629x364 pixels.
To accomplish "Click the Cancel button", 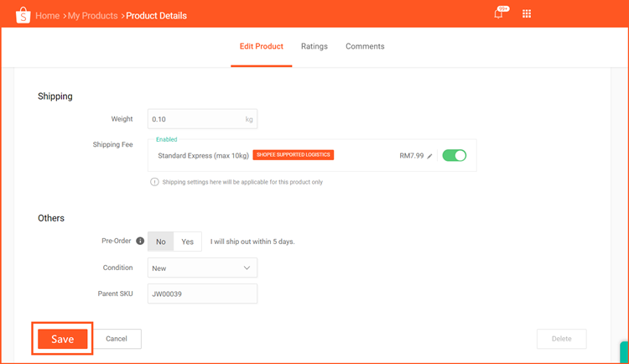I will (x=117, y=339).
